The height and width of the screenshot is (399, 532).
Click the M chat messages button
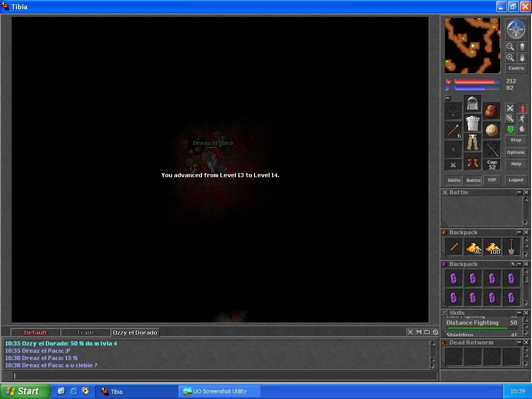(x=419, y=332)
